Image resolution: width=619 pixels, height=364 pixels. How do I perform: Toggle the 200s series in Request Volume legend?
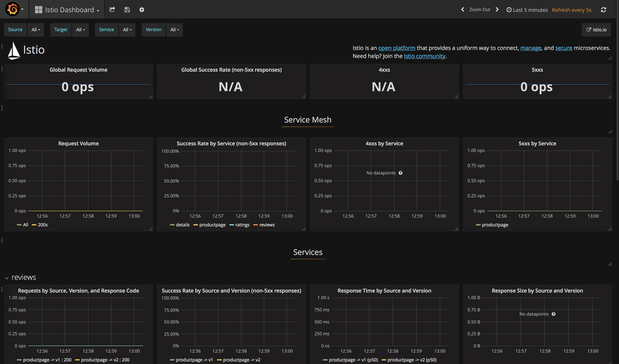43,225
